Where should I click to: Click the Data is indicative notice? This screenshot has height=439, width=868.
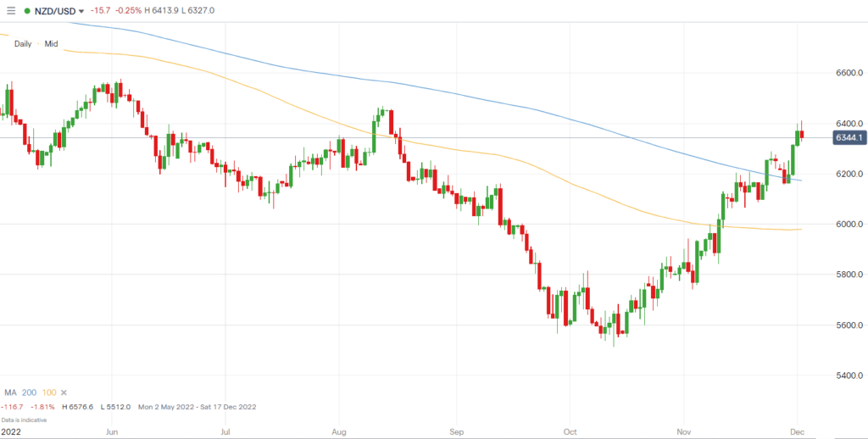pyautogui.click(x=24, y=420)
